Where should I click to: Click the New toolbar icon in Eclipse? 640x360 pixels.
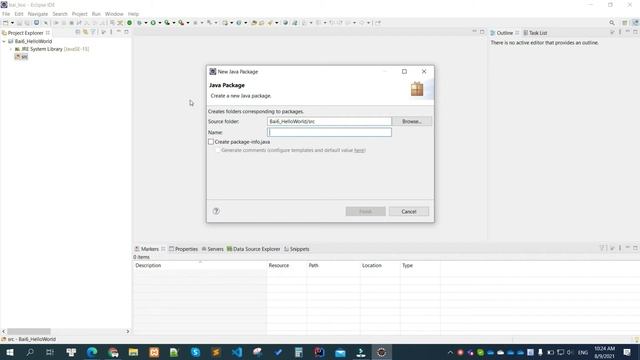5,23
